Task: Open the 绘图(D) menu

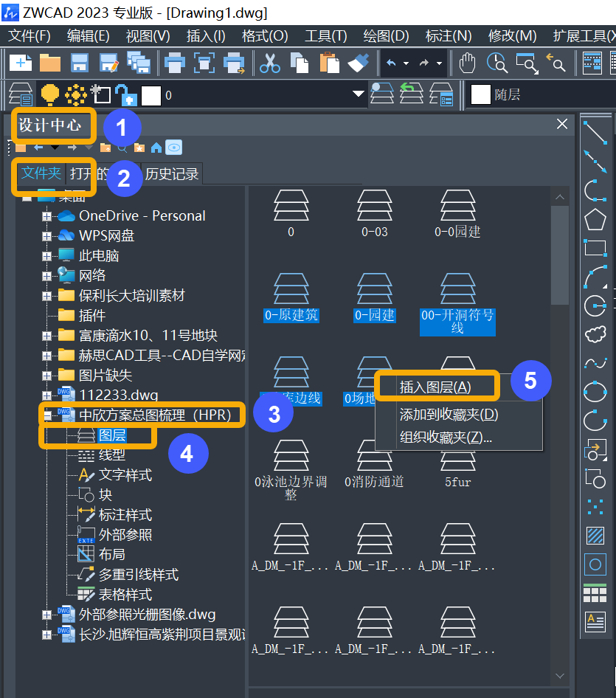Action: click(386, 36)
